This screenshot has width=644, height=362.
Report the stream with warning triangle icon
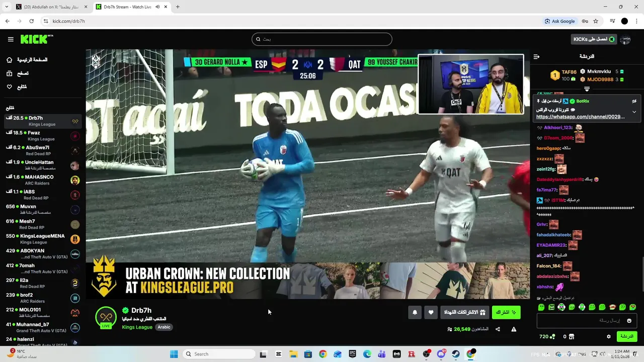coord(514,329)
